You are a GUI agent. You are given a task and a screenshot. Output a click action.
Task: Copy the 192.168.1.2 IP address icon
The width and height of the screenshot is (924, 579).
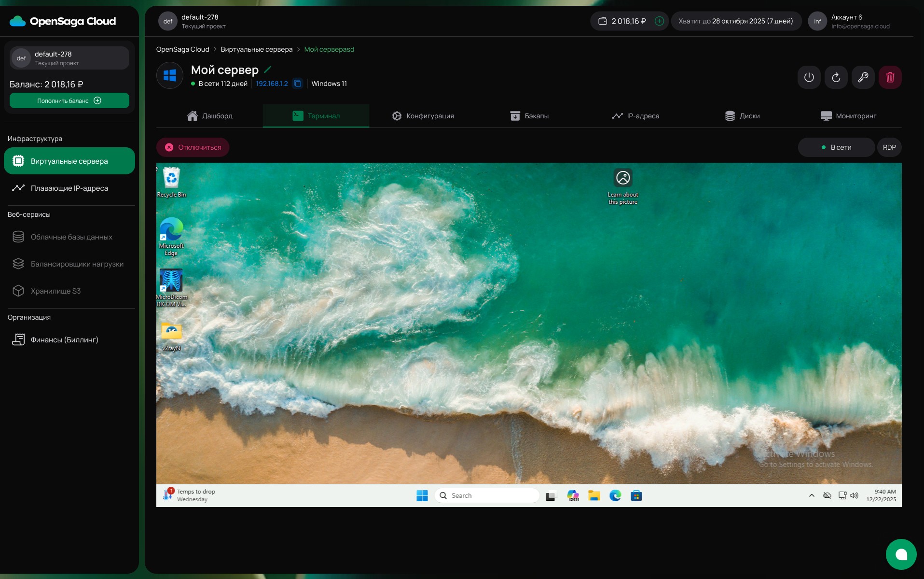(298, 84)
